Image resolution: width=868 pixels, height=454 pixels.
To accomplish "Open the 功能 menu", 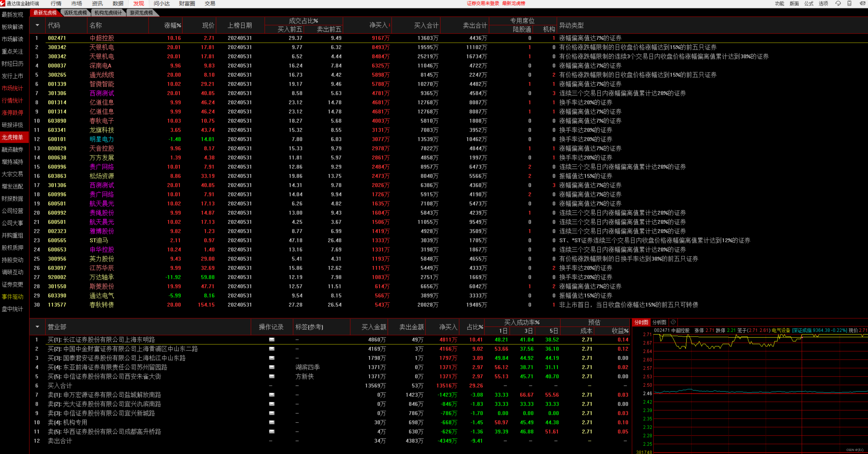I will [779, 3].
